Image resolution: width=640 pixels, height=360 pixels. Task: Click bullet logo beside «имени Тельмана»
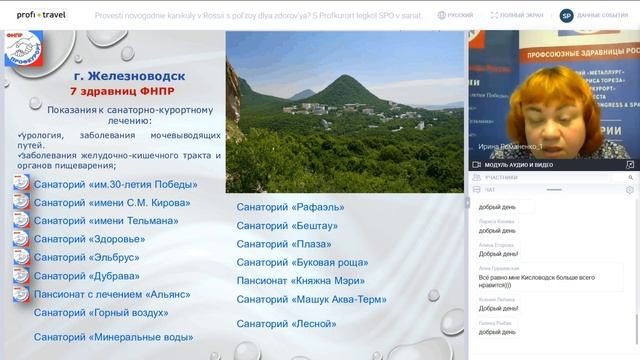21,220
